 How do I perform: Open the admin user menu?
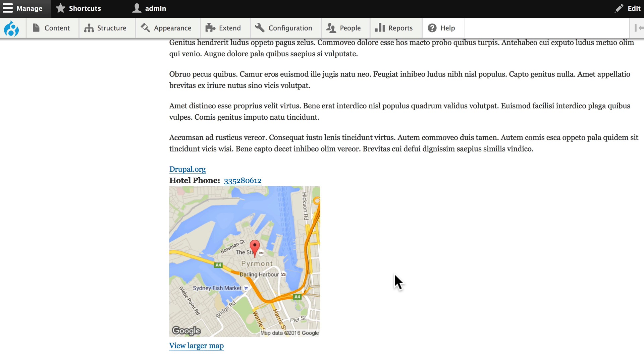149,9
